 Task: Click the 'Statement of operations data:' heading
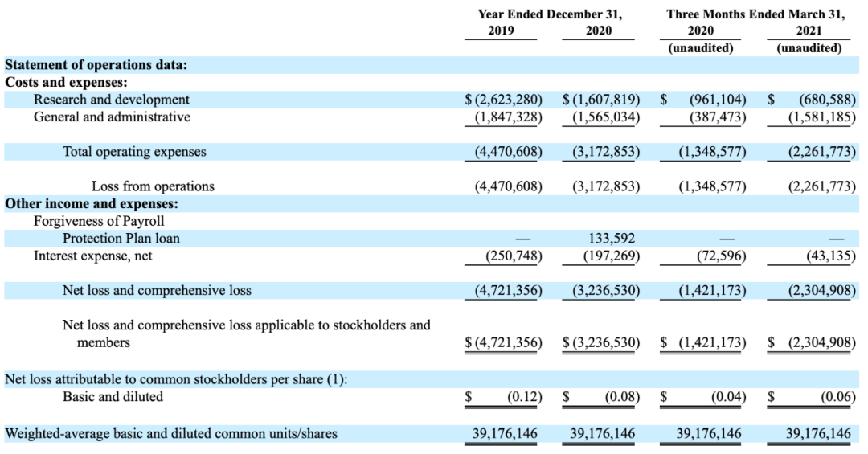[x=96, y=65]
